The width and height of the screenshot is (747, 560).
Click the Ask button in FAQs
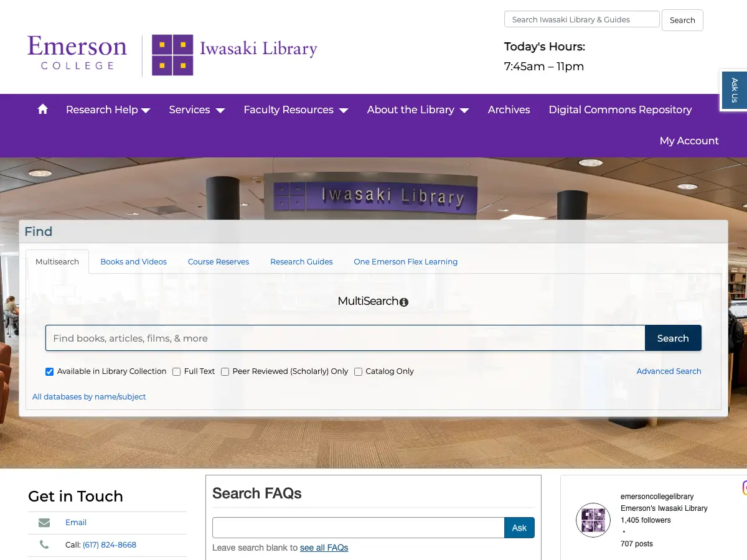coord(519,528)
